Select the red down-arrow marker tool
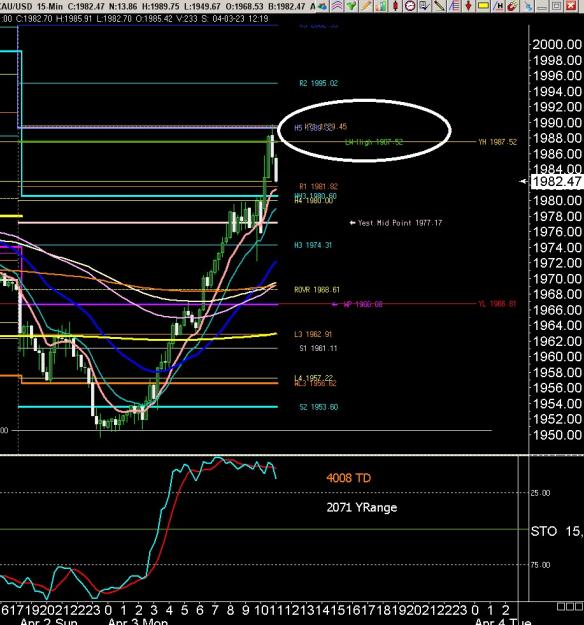This screenshot has width=584, height=625. tap(468, 6)
